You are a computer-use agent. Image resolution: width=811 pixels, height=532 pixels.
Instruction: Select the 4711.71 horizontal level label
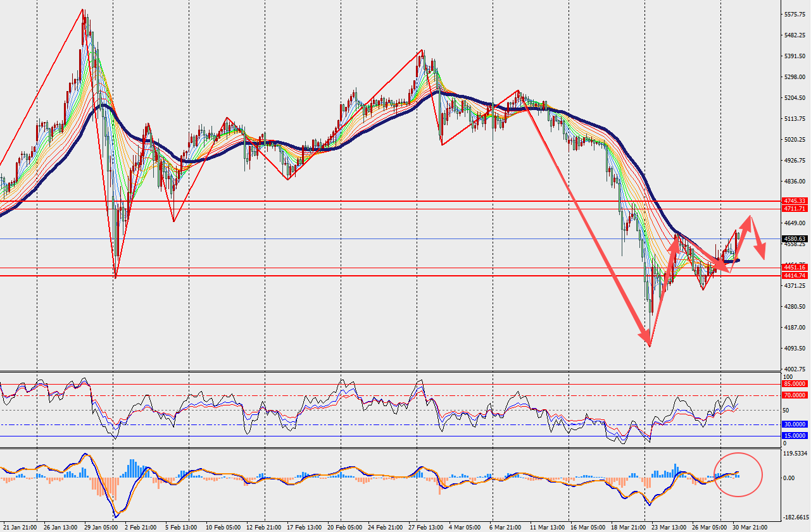794,209
